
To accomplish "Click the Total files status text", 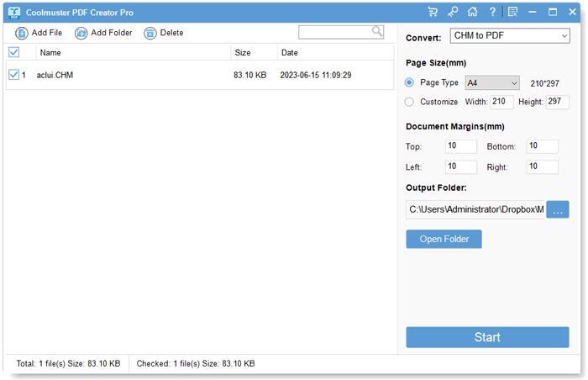I will pyautogui.click(x=68, y=363).
